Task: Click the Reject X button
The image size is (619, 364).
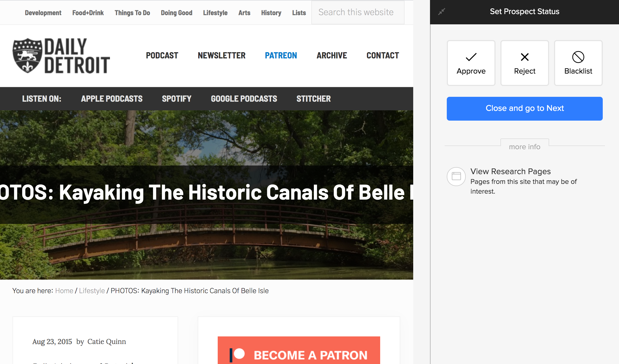Action: click(524, 63)
